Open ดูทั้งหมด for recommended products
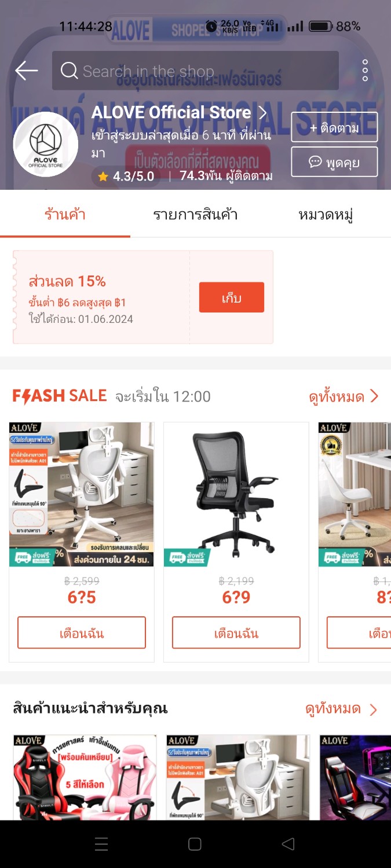Image resolution: width=391 pixels, height=868 pixels. click(341, 709)
